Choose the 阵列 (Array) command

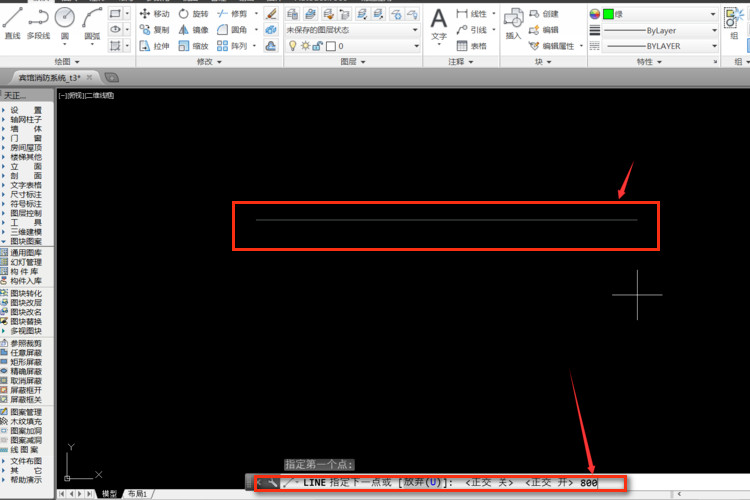pyautogui.click(x=232, y=46)
